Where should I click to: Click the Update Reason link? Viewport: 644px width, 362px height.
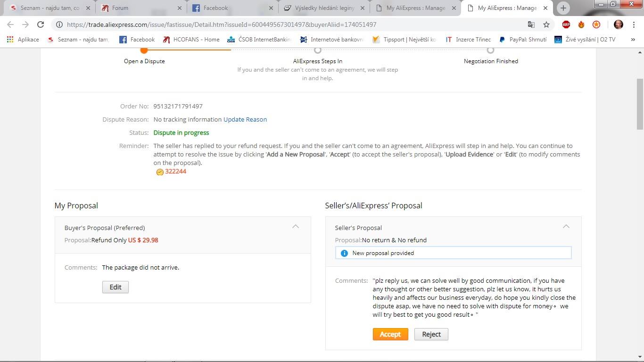coord(245,120)
